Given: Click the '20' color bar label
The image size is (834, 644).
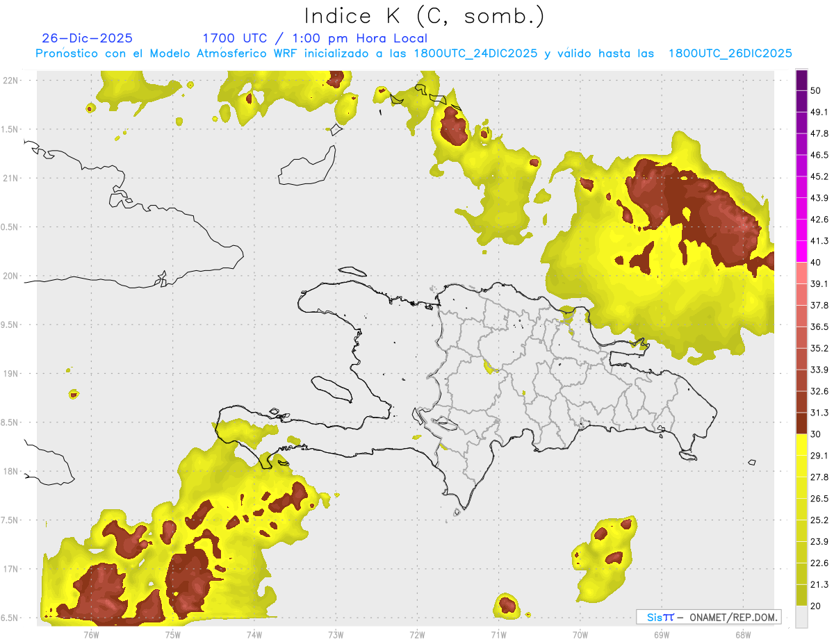Looking at the screenshot, I should pos(816,606).
